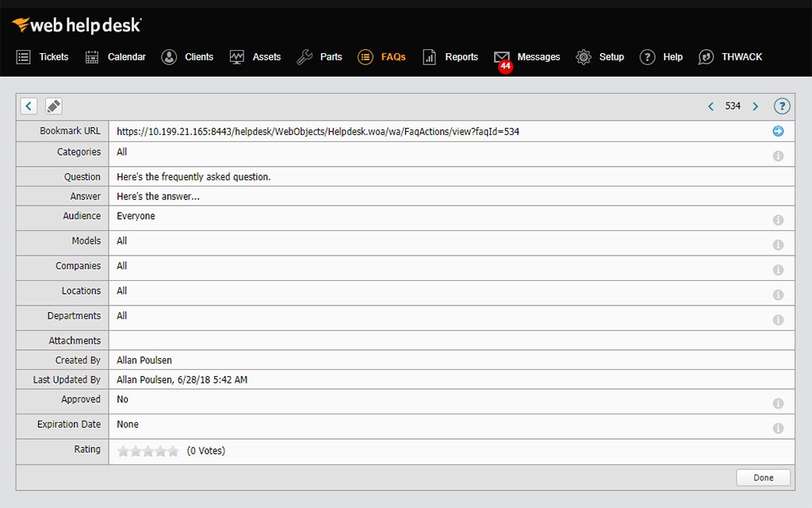
Task: Click the Categories row info indicator
Action: [x=778, y=156]
